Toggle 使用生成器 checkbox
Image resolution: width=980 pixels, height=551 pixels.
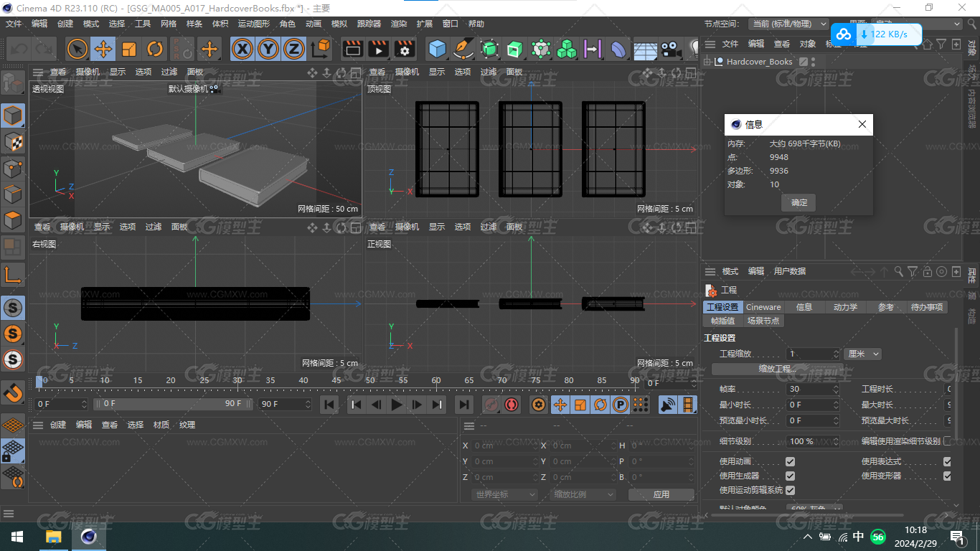790,476
